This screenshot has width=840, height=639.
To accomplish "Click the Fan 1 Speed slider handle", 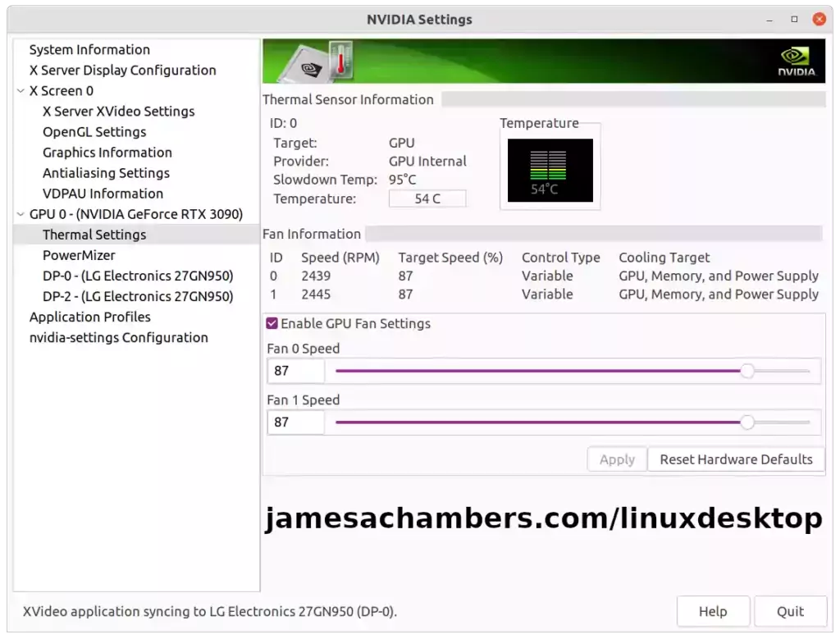I will (x=747, y=422).
